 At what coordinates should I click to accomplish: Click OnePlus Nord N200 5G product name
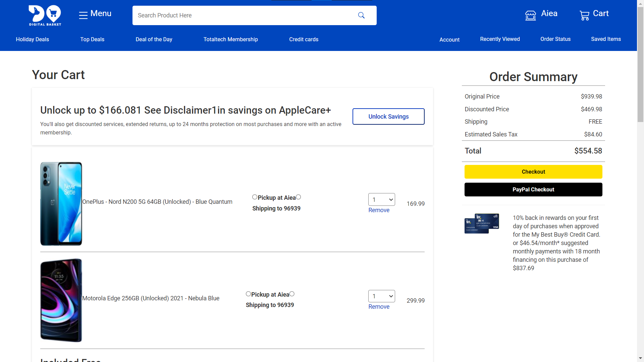point(157,202)
